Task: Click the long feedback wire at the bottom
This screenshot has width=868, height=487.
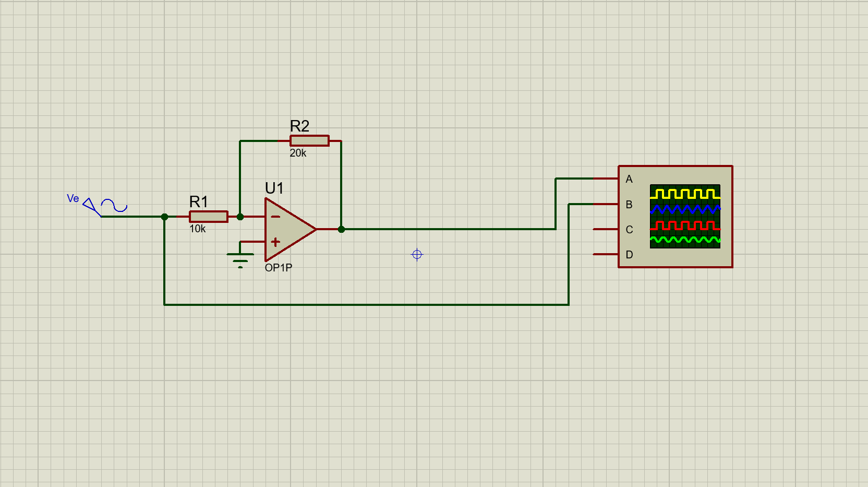Action: [x=365, y=304]
